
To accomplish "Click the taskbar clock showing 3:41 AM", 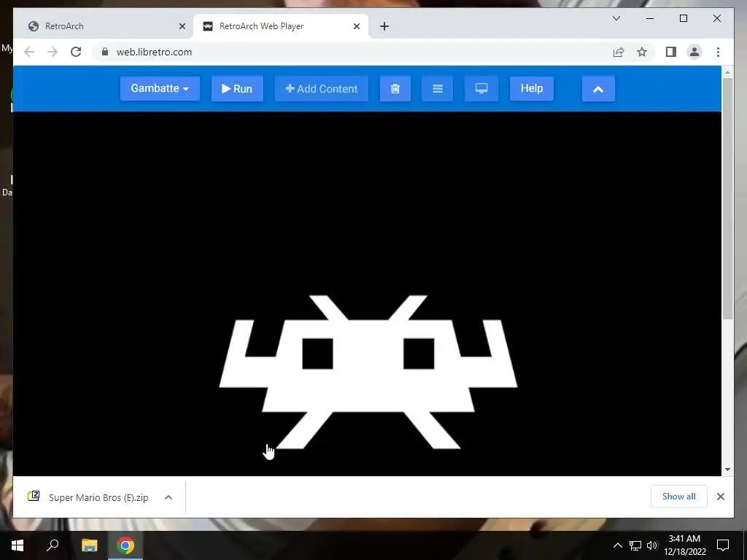I will [684, 545].
